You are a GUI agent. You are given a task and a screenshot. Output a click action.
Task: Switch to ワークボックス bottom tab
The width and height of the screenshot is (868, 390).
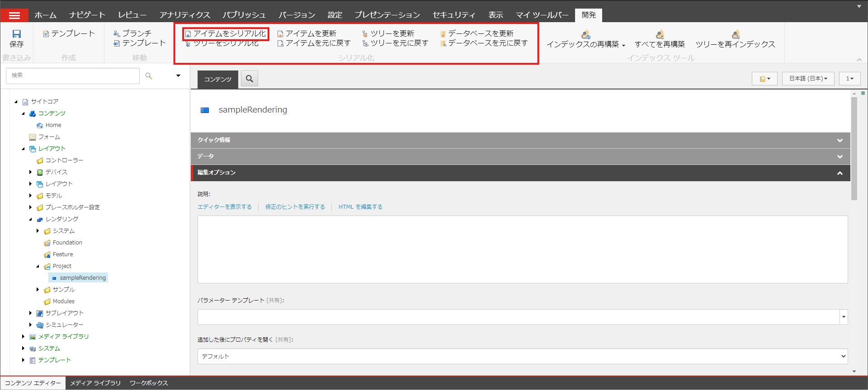point(149,383)
